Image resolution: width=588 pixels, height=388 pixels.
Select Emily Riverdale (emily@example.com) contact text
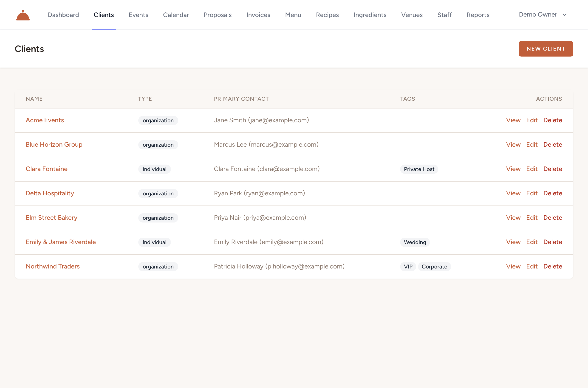pos(269,242)
